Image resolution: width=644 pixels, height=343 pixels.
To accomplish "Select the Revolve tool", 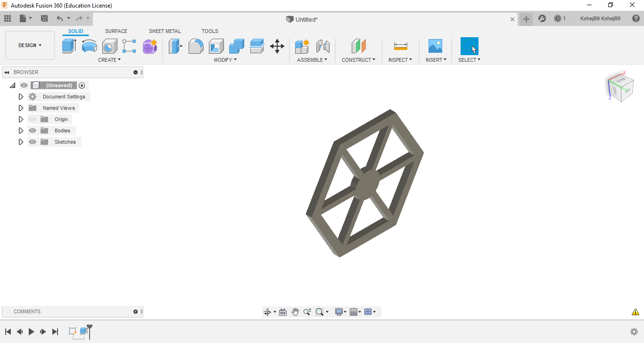I will 89,46.
